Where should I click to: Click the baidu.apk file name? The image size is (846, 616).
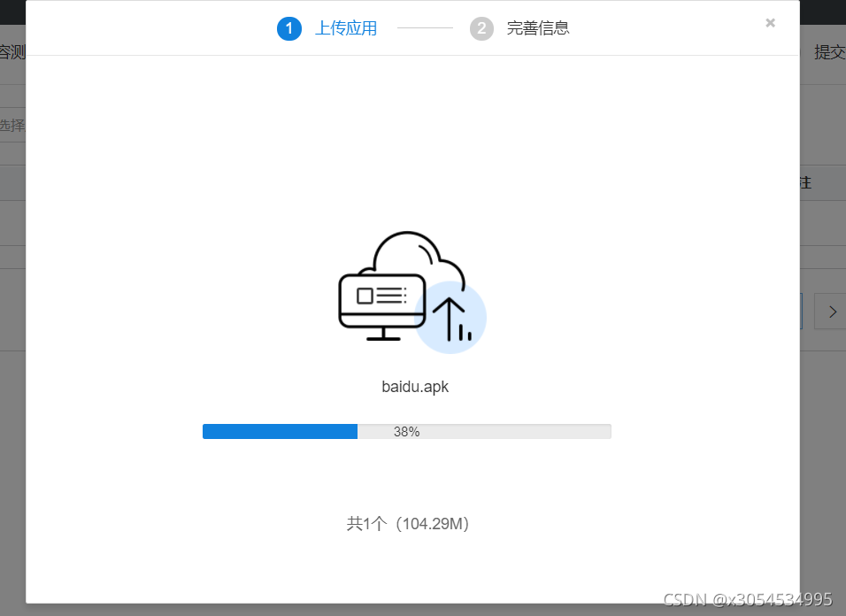tap(415, 387)
